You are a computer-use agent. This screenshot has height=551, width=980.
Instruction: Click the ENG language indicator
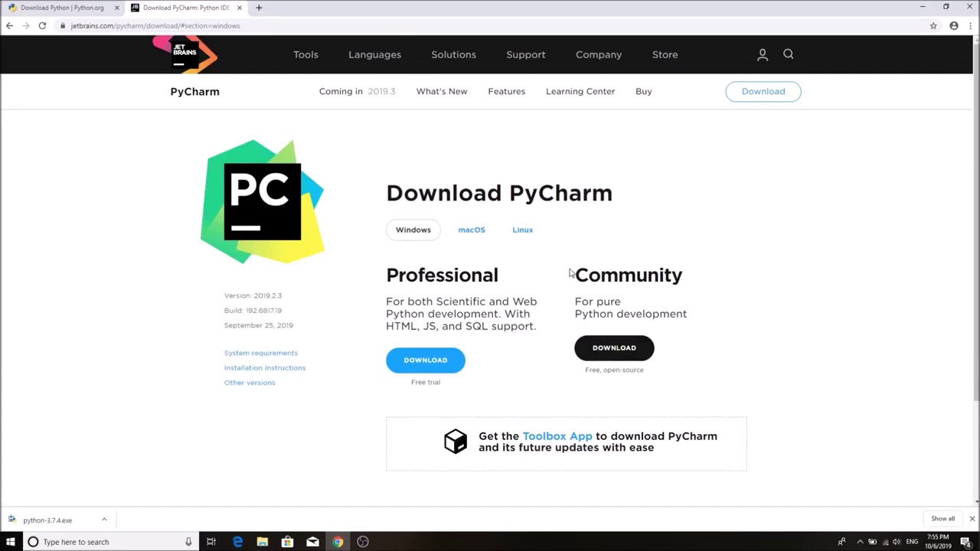pyautogui.click(x=912, y=542)
